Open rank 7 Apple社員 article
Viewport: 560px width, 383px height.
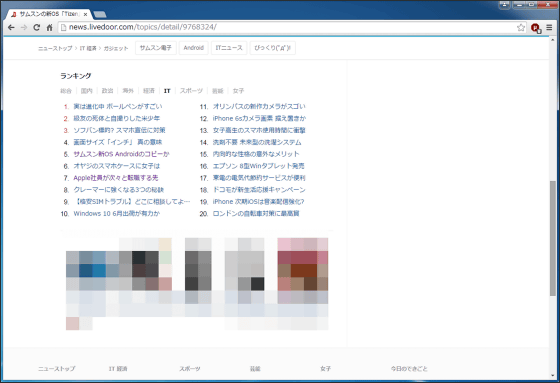pyautogui.click(x=116, y=178)
